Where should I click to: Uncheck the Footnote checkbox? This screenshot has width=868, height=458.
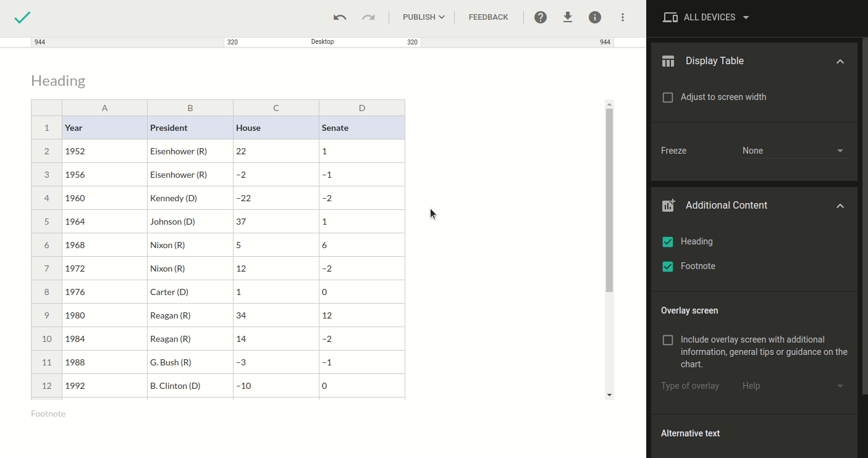pos(668,267)
